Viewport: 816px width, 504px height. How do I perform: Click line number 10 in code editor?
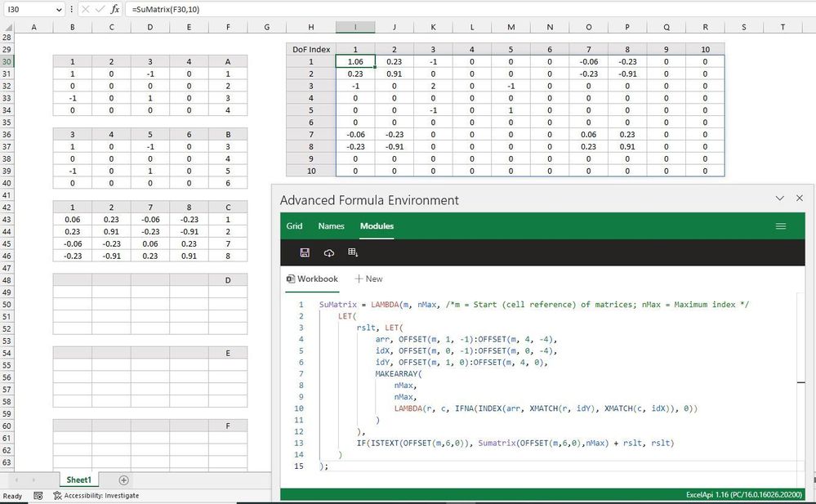point(299,408)
